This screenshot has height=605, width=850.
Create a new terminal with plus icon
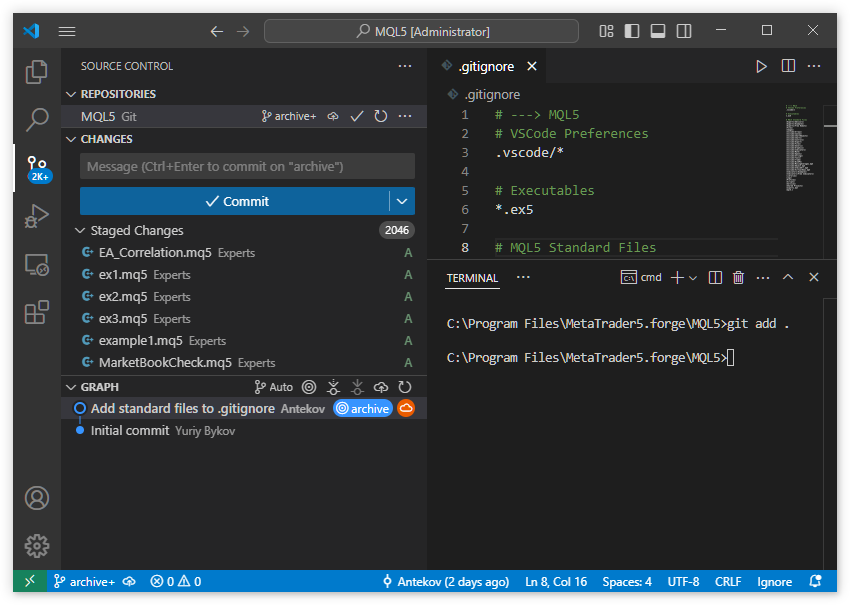click(x=677, y=278)
